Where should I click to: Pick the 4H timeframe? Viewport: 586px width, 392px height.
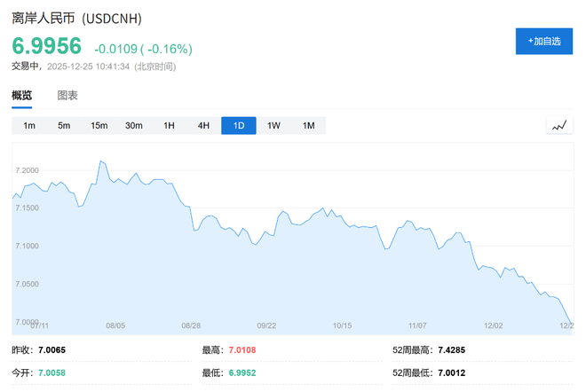click(x=203, y=126)
